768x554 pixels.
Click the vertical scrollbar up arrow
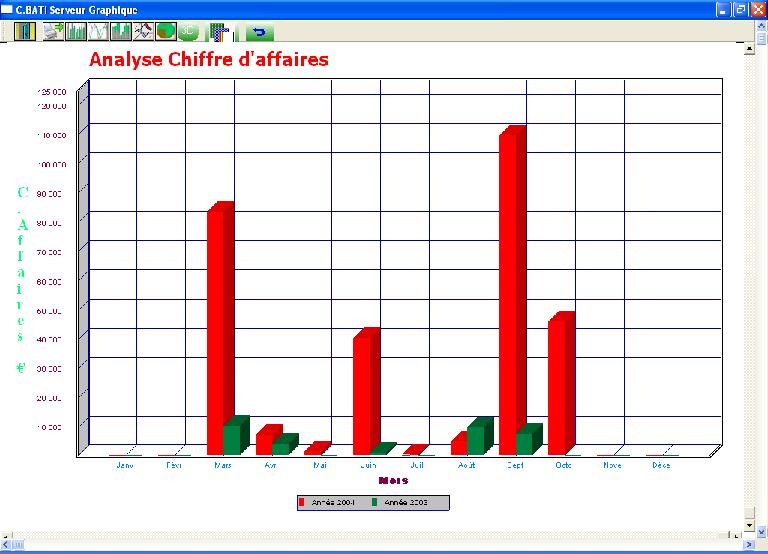point(749,50)
